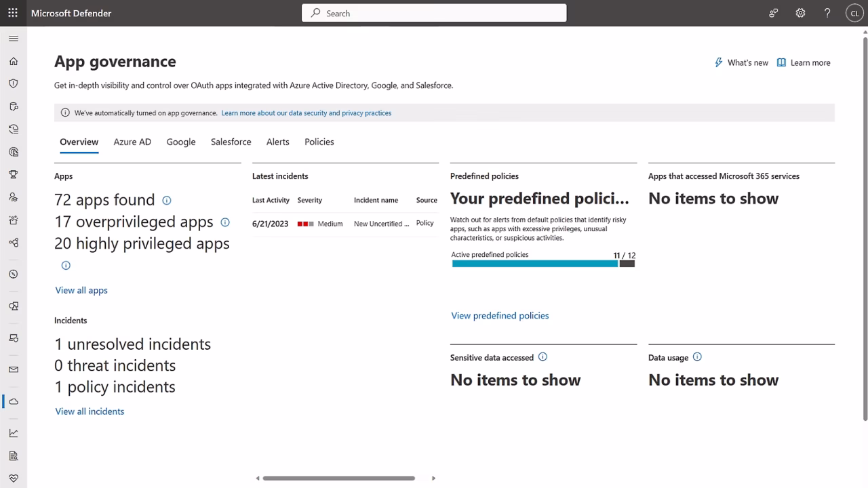Click the 20 highly privileged apps count
The height and width of the screenshot is (488, 868).
pyautogui.click(x=142, y=243)
